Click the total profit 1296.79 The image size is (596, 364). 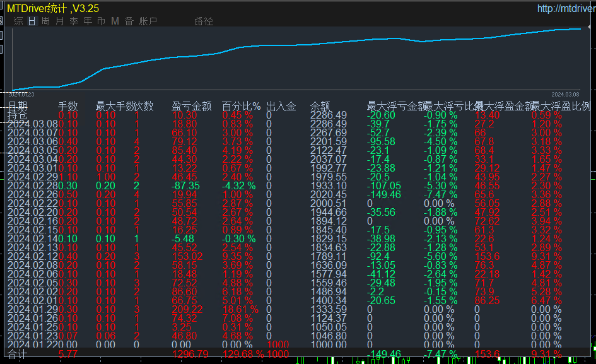point(190,354)
